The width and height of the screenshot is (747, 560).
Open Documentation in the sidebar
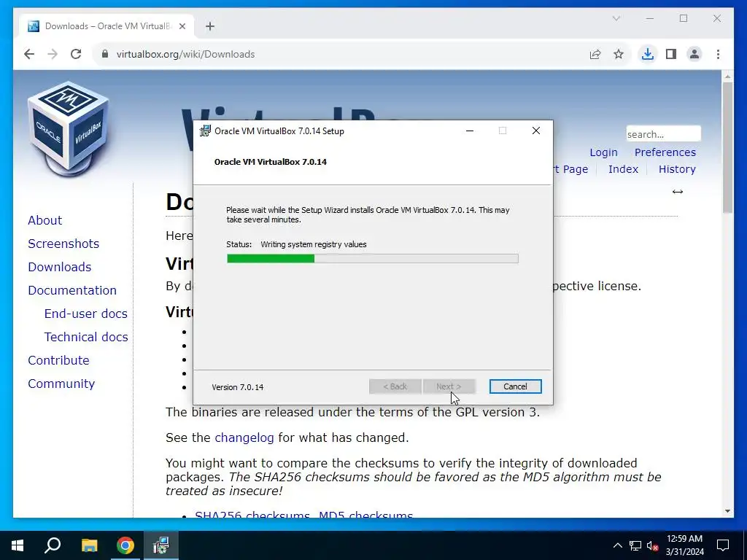tap(72, 290)
